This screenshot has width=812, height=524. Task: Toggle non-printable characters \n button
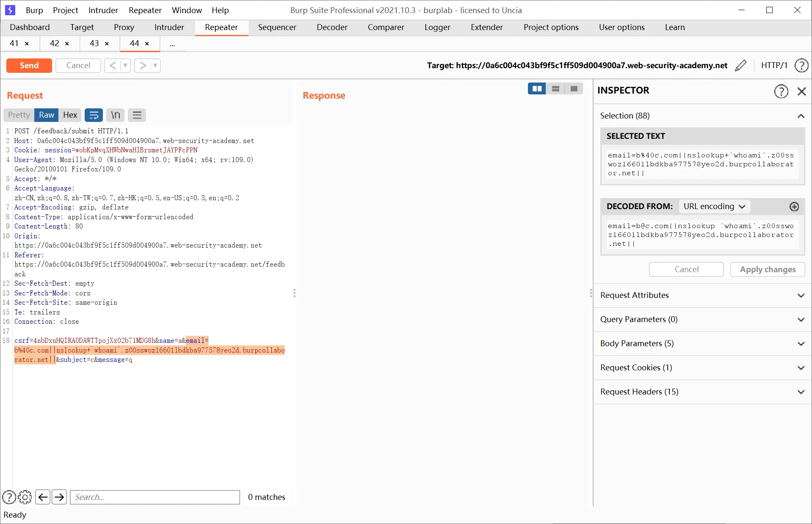point(116,115)
